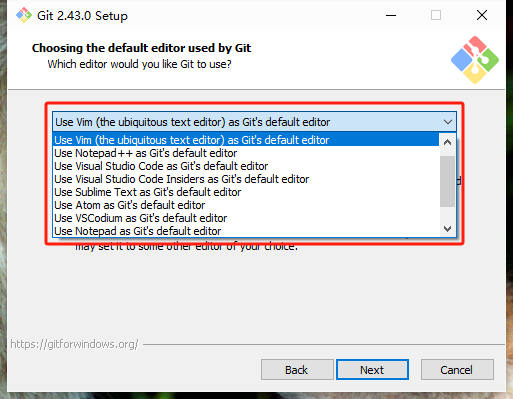Select Use Atom as Git's default editor
The image size is (513, 399).
[x=246, y=205]
